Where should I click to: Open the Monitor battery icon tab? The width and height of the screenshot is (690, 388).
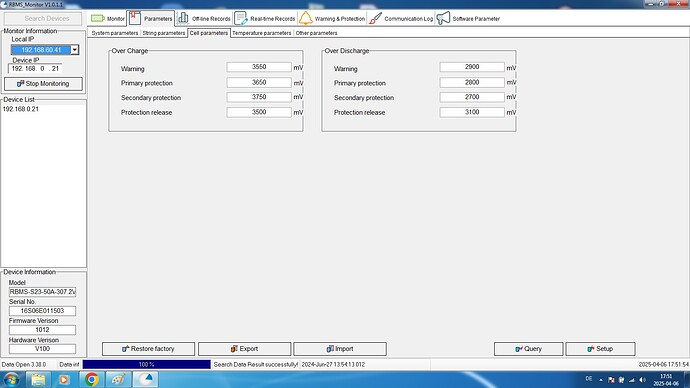pos(98,18)
